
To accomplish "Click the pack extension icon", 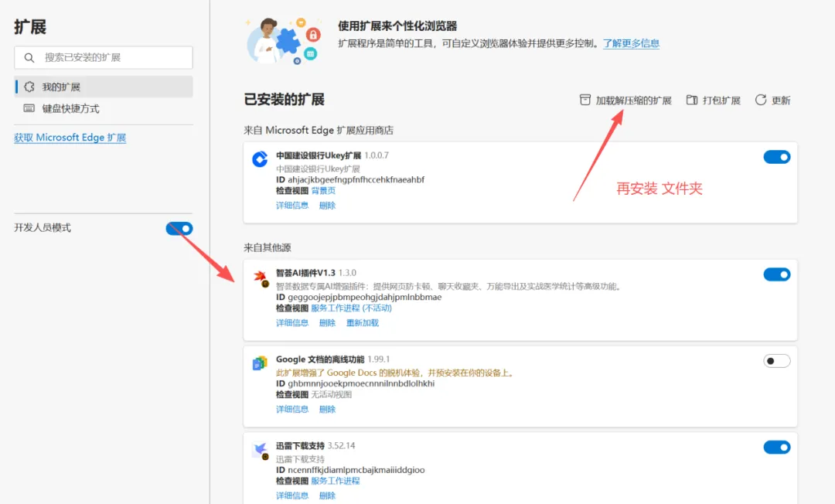I will pos(692,100).
